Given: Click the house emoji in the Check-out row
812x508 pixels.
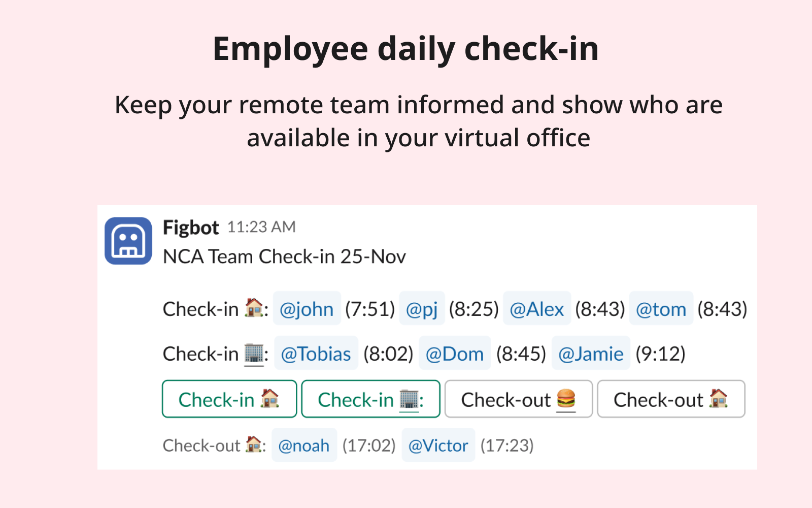Looking at the screenshot, I should pos(254,444).
